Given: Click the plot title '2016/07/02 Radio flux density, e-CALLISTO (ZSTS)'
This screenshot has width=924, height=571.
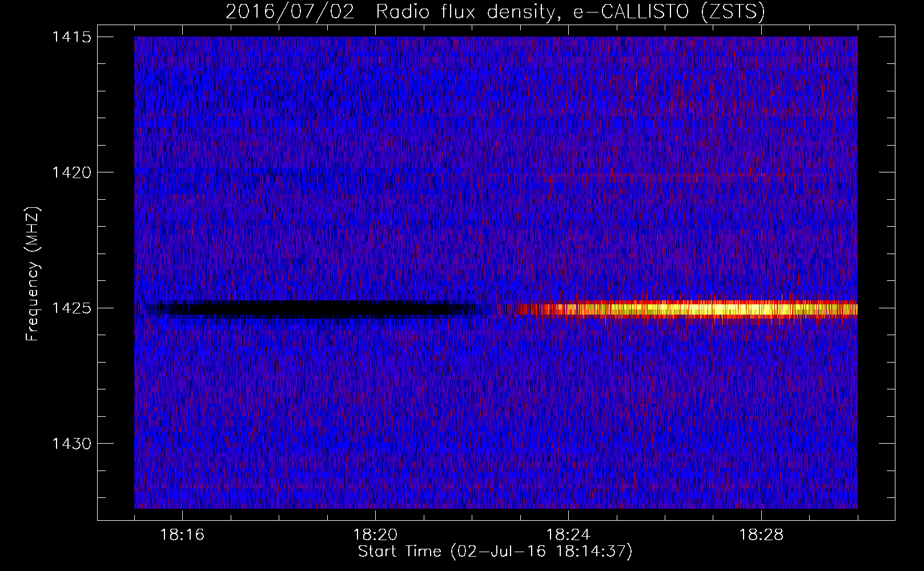Looking at the screenshot, I should click(x=495, y=11).
